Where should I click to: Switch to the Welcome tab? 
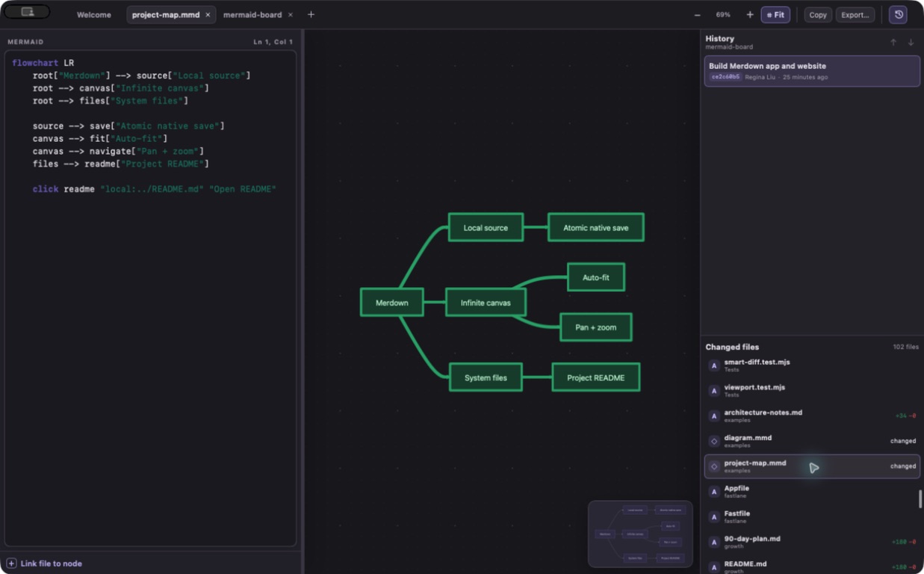tap(94, 15)
